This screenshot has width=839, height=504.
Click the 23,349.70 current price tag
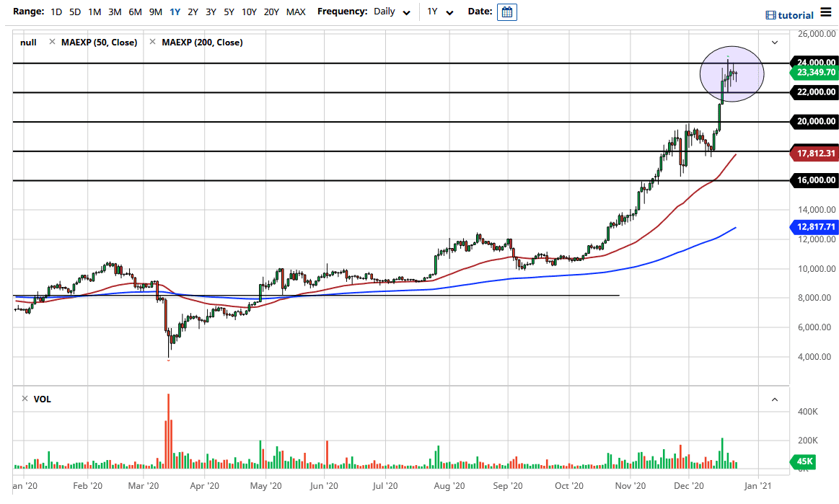(814, 72)
